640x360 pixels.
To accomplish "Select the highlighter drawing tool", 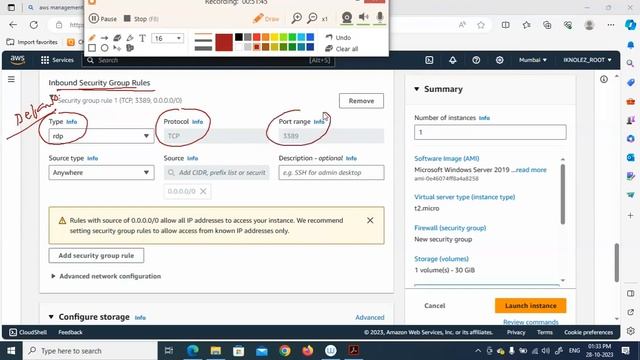I will click(130, 38).
